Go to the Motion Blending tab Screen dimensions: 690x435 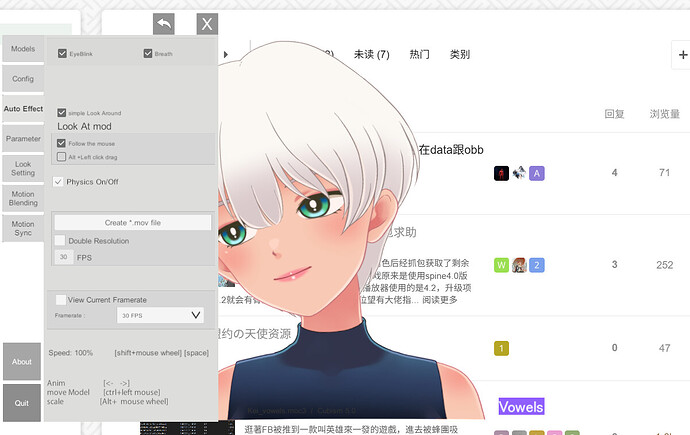(x=23, y=198)
